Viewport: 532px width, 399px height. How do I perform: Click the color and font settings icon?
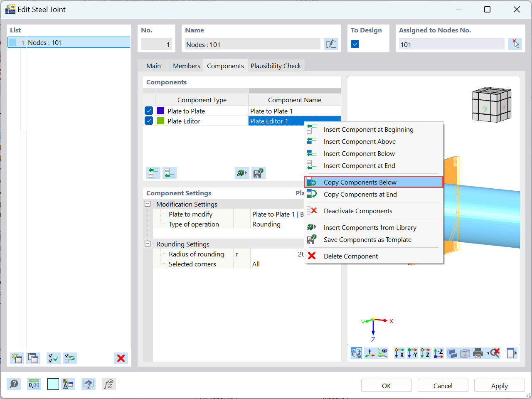pyautogui.click(x=68, y=384)
